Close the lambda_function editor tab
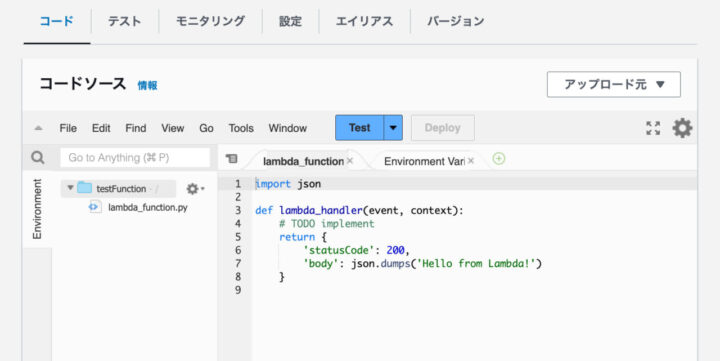This screenshot has height=361, width=720. [350, 161]
